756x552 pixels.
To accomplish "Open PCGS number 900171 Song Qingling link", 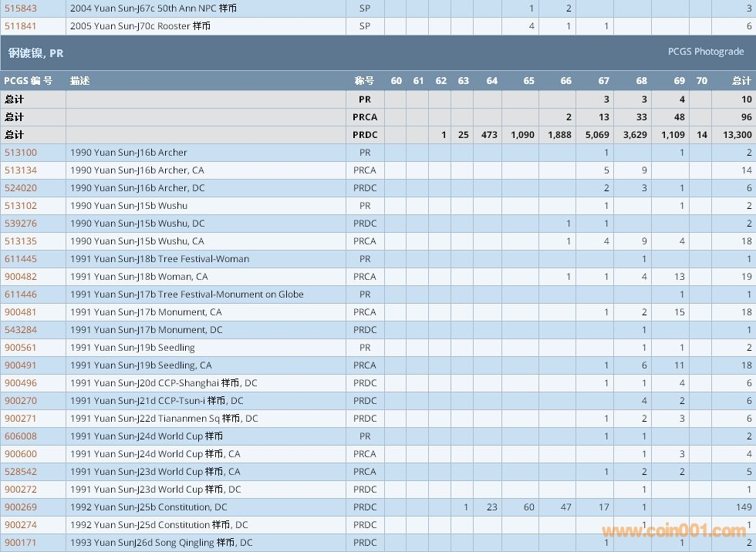I will coord(21,543).
